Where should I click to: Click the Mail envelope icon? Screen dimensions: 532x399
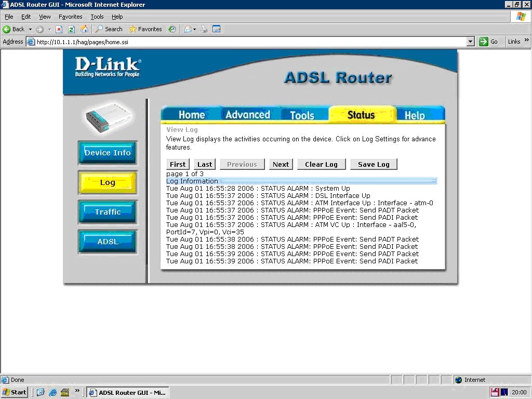188,29
